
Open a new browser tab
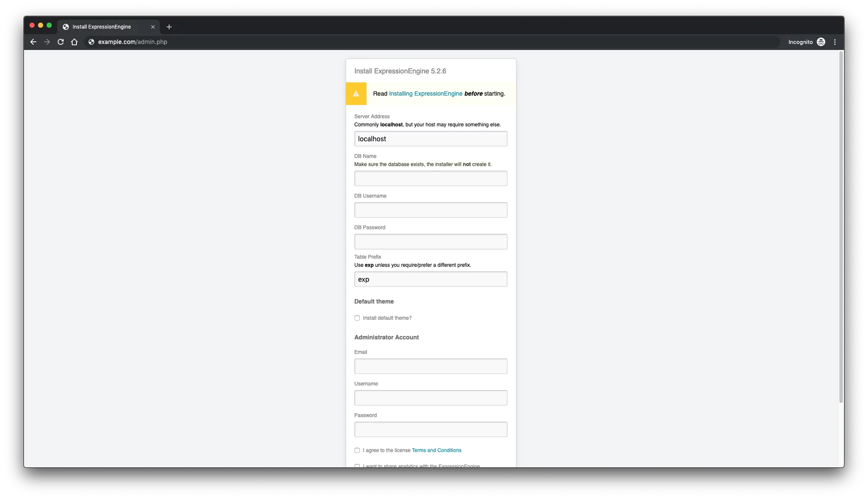pyautogui.click(x=169, y=27)
